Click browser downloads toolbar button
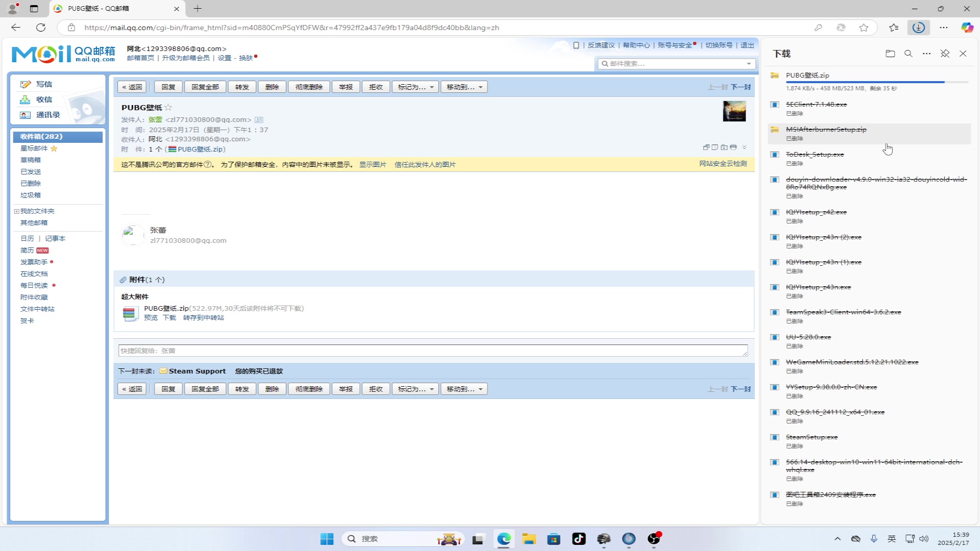This screenshot has width=980, height=551. click(x=919, y=28)
